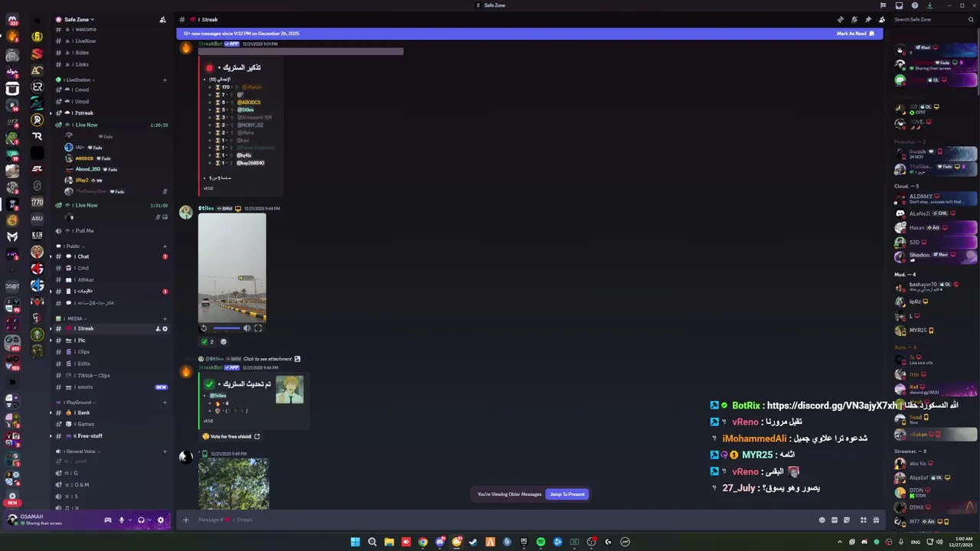Viewport: 980px width, 551px height.
Task: Toggle microphone mute in user panel
Action: click(x=122, y=520)
